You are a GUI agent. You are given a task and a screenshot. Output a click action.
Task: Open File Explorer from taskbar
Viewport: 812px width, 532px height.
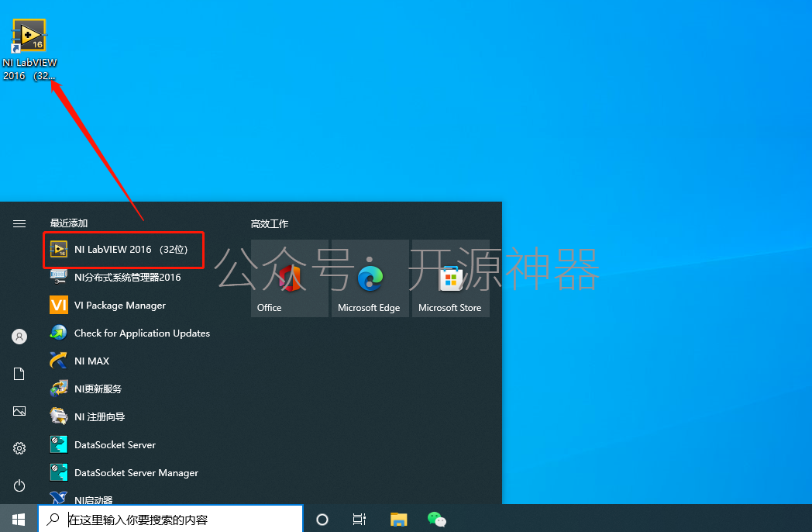coord(398,519)
